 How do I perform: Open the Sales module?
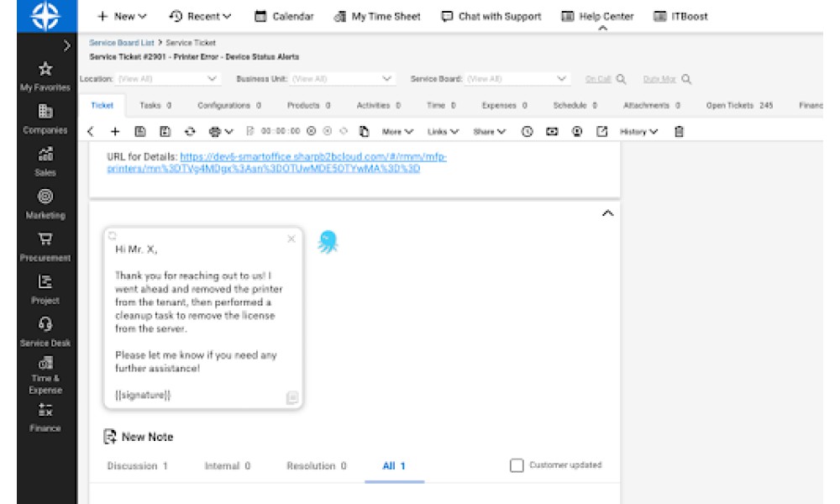(45, 162)
